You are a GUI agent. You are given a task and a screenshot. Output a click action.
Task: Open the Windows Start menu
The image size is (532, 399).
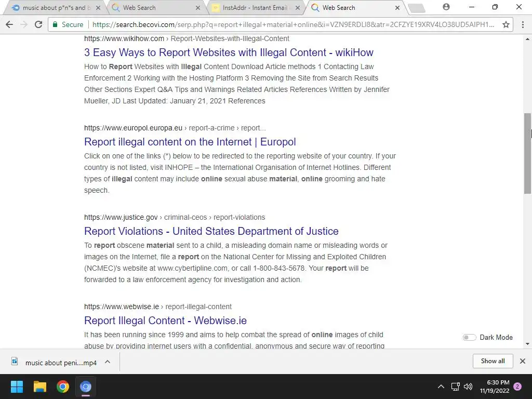[17, 387]
